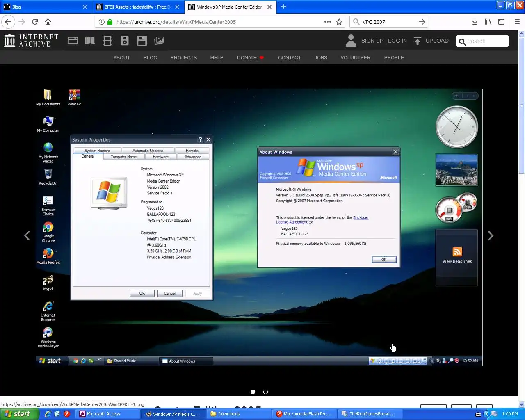The width and height of the screenshot is (525, 420).
Task: Reload the current page
Action: click(35, 22)
